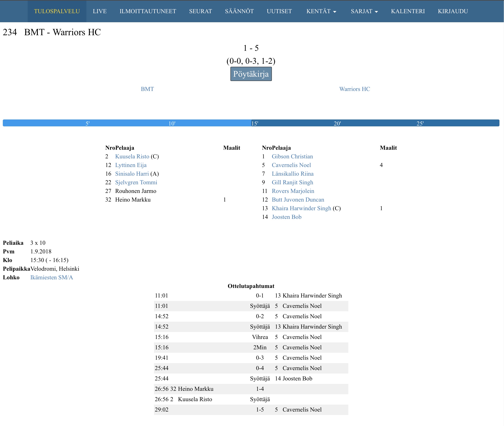Open Ilmoittautuneet in the navigation bar

point(148,11)
